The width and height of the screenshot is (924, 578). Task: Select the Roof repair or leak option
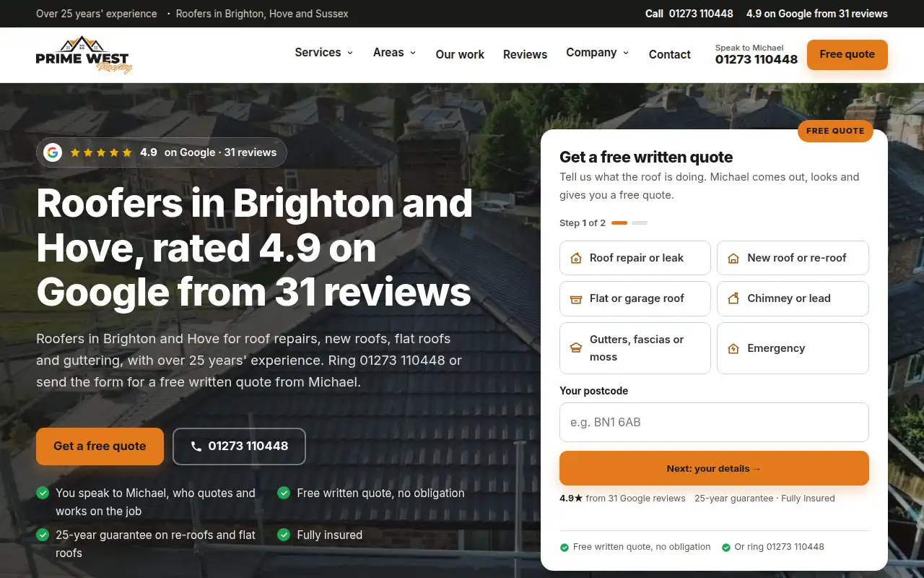[635, 258]
